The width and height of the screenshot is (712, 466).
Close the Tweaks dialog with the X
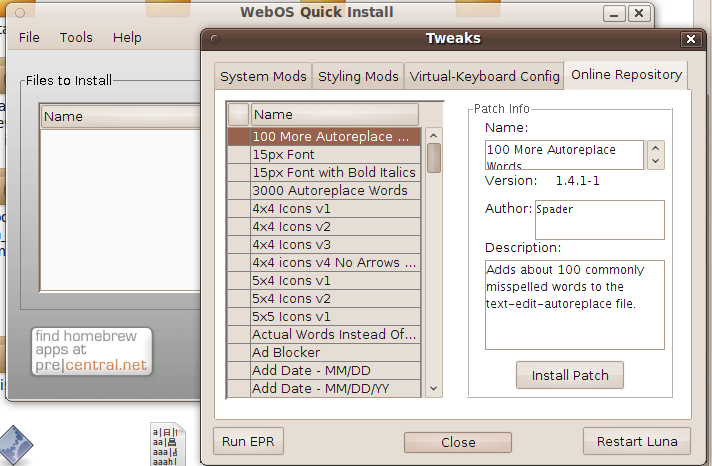point(691,40)
